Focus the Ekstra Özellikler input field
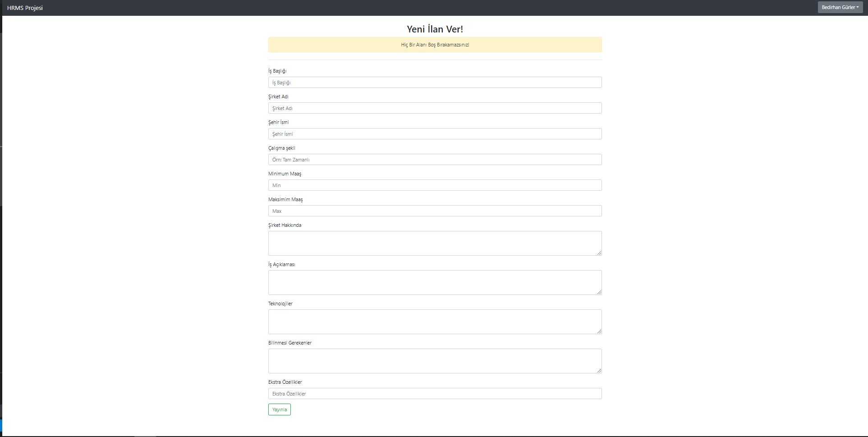The image size is (868, 437). pos(434,393)
